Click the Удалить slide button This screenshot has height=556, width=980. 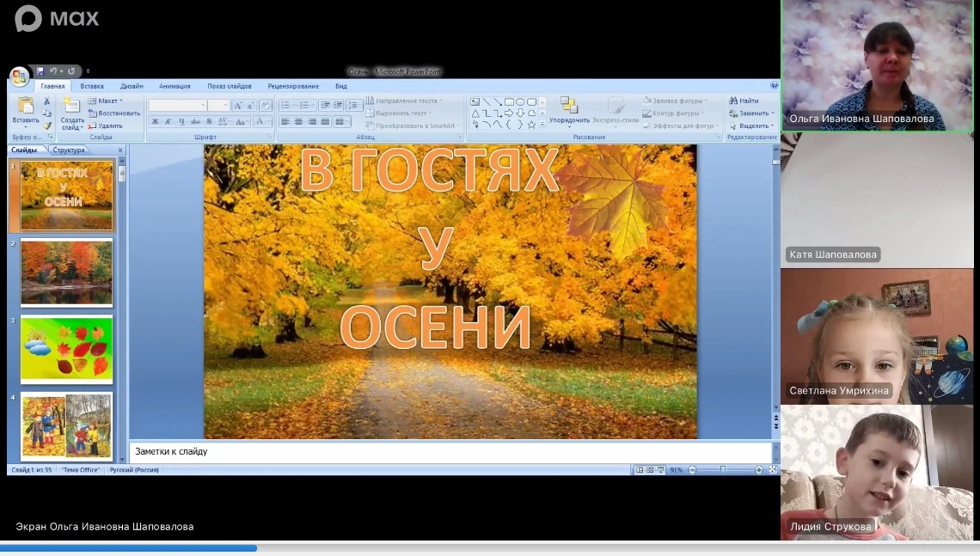tap(105, 125)
